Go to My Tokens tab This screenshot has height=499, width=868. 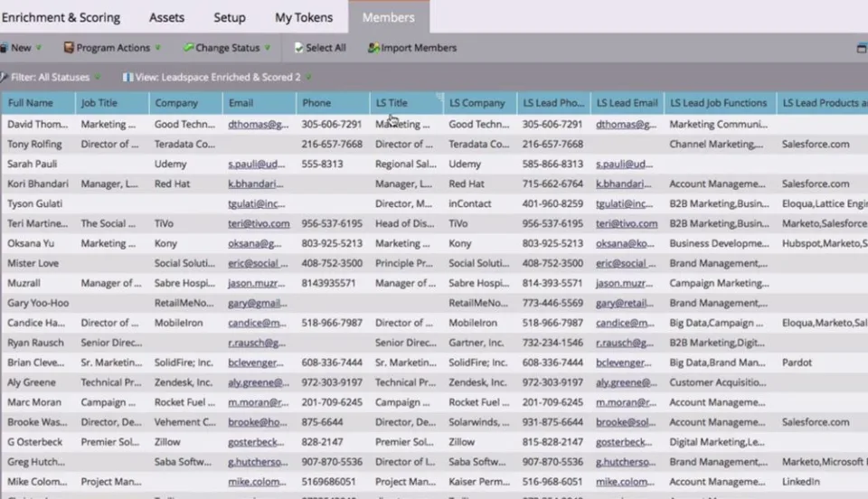pyautogui.click(x=304, y=17)
